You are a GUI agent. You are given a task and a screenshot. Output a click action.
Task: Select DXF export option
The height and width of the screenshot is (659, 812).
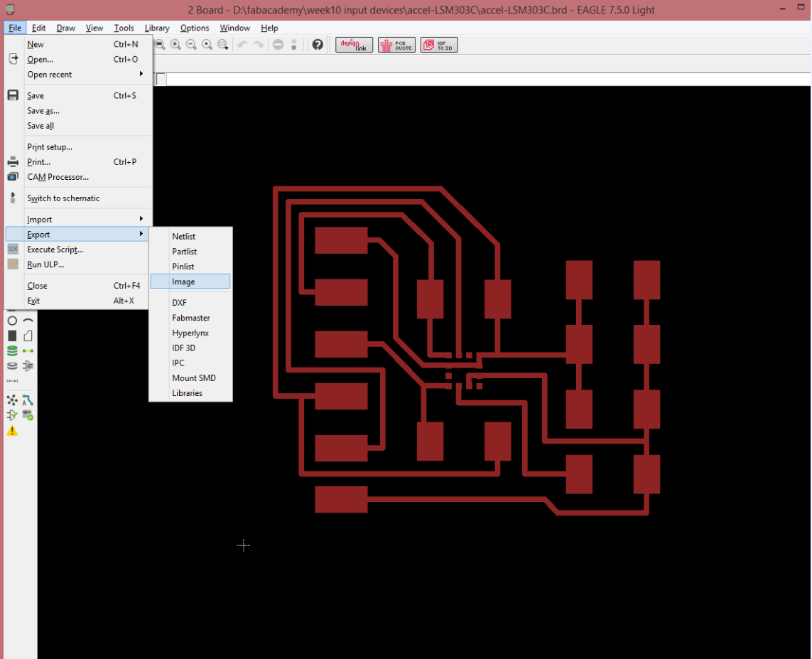point(190,303)
